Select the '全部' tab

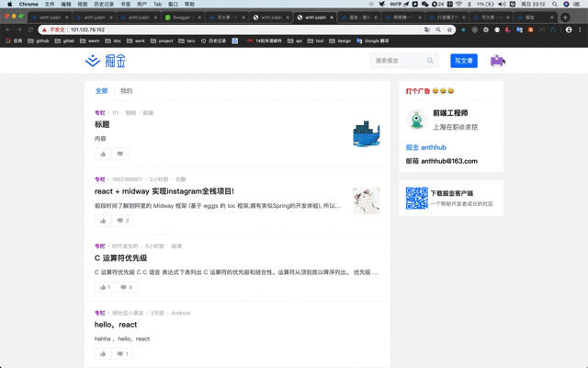coord(101,91)
